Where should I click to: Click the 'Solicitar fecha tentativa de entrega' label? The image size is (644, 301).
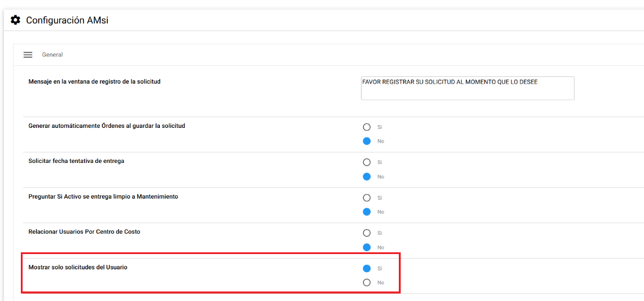coord(76,161)
